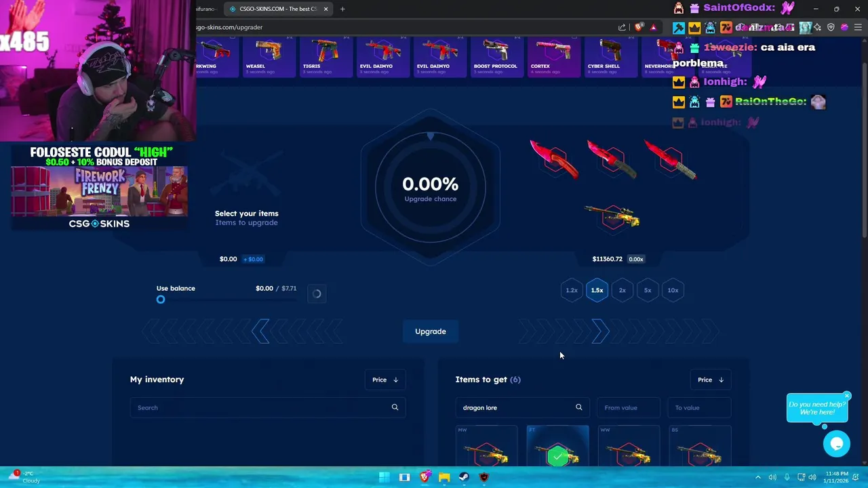This screenshot has height=488, width=868.
Task: Click 'Select your items' placeholder
Action: tap(247, 213)
